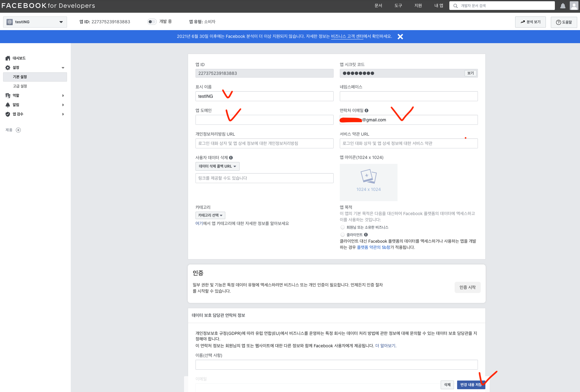
Task: Open the testING app selector dropdown
Action: [x=35, y=22]
